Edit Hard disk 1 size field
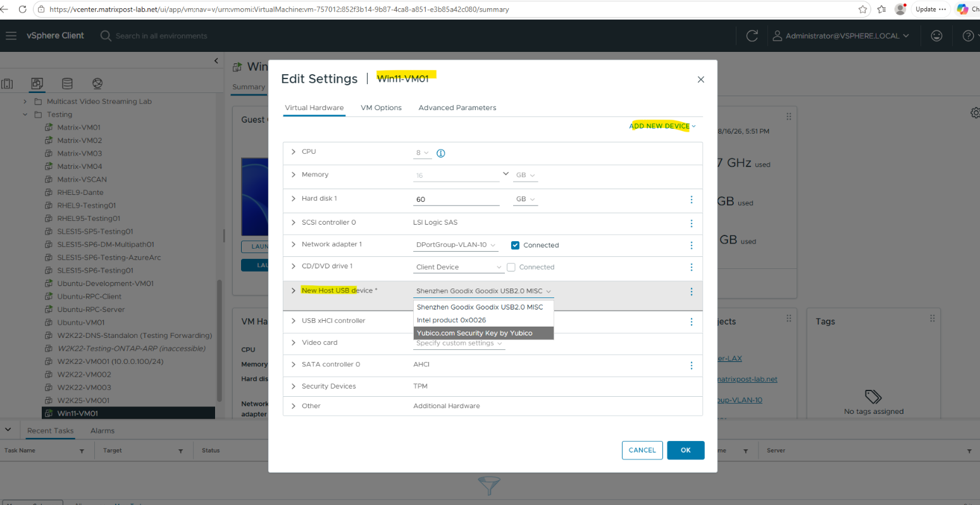980x505 pixels. (x=456, y=199)
